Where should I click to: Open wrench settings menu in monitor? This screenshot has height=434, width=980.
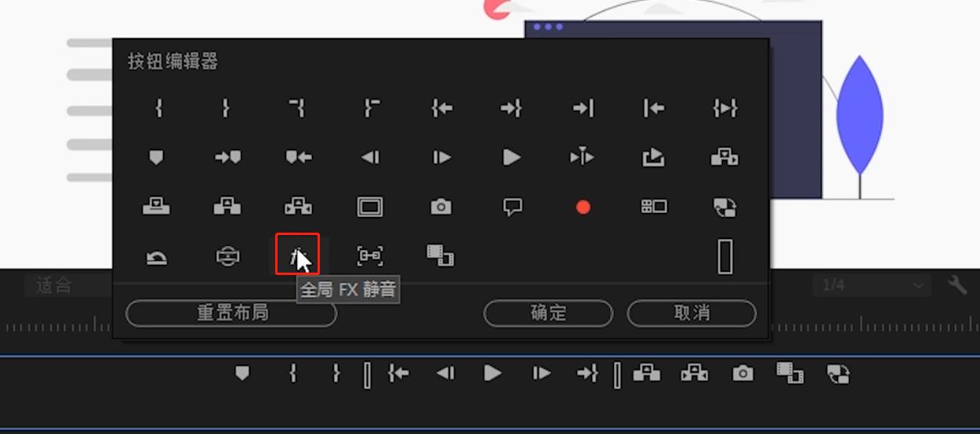(x=957, y=284)
